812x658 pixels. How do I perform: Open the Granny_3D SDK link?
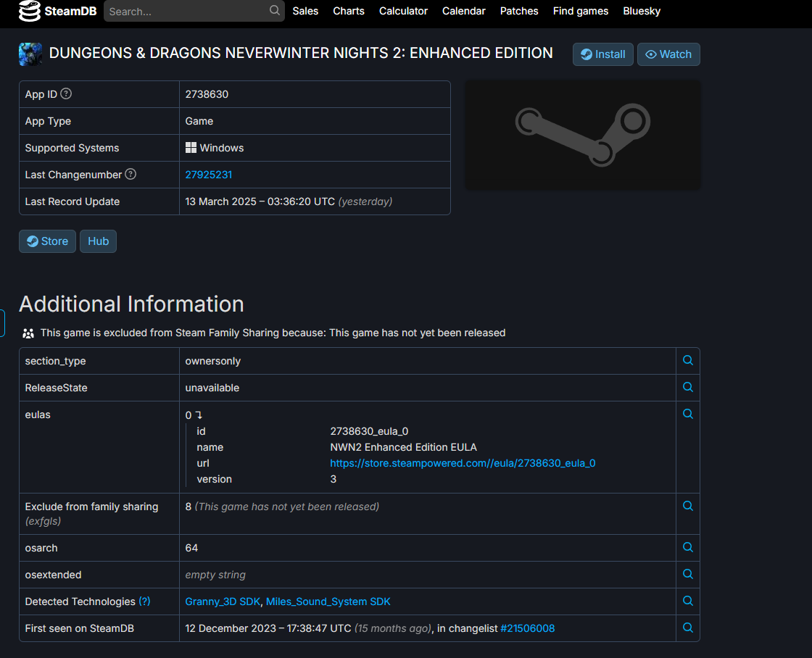(223, 601)
